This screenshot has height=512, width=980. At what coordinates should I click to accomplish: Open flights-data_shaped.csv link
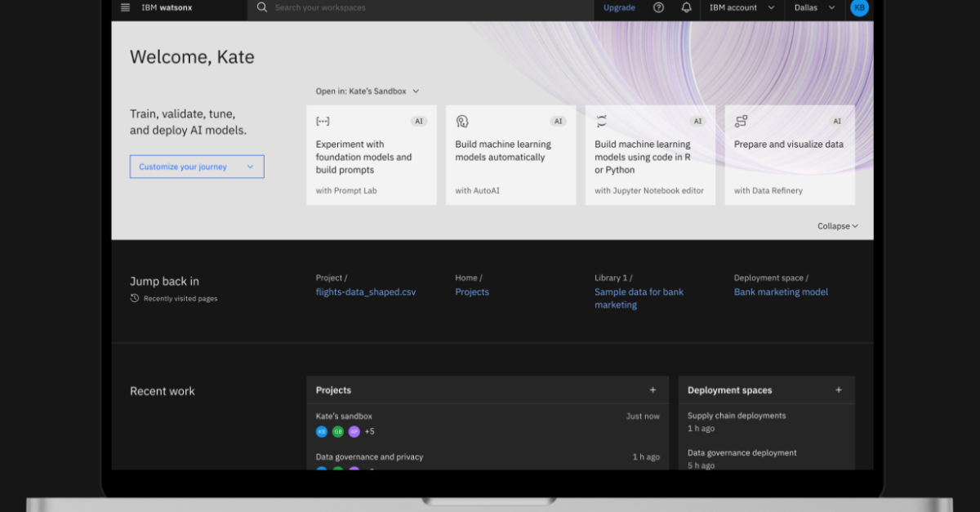tap(366, 292)
